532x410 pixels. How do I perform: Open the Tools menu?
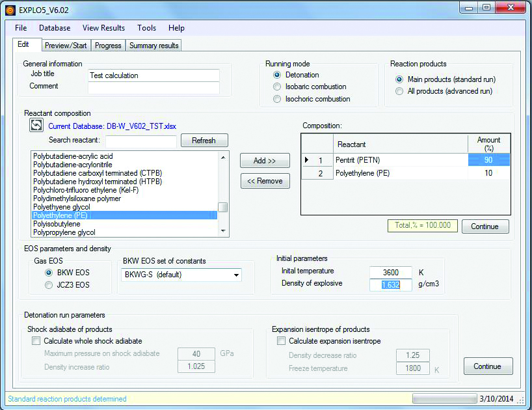click(146, 28)
